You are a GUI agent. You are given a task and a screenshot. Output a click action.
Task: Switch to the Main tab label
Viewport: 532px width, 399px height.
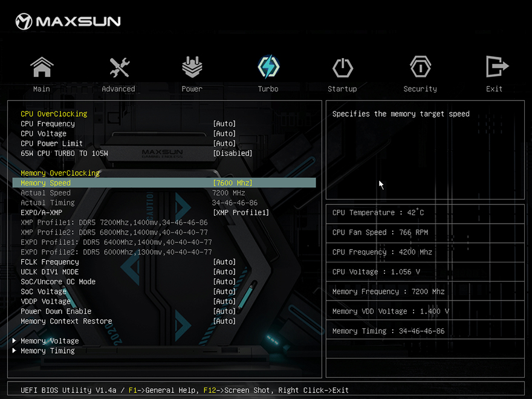(x=41, y=89)
